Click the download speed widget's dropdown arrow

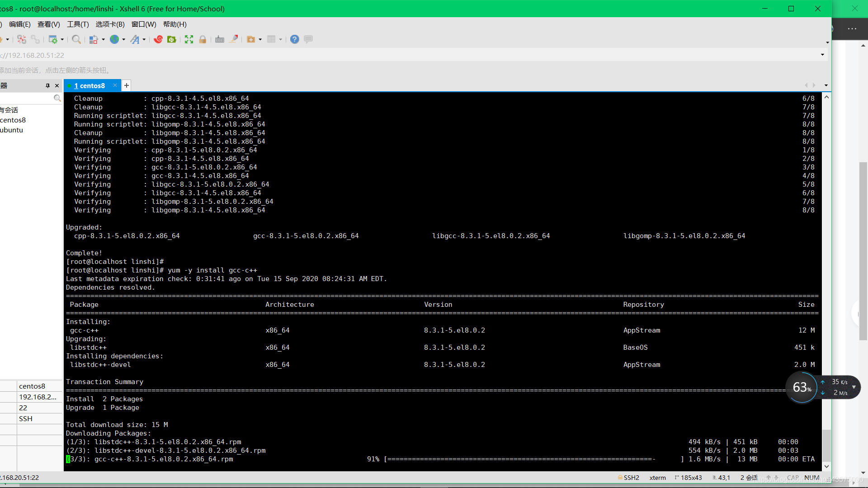point(854,387)
